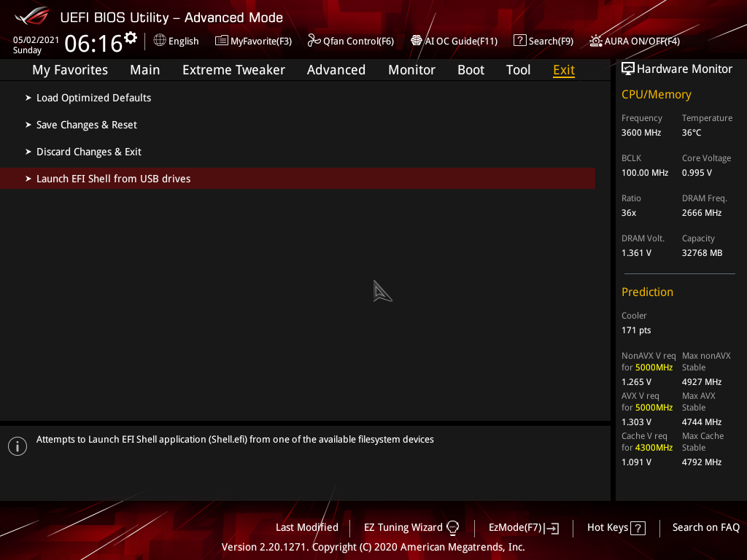Switch to the Boot tab
747x560 pixels.
tap(471, 70)
